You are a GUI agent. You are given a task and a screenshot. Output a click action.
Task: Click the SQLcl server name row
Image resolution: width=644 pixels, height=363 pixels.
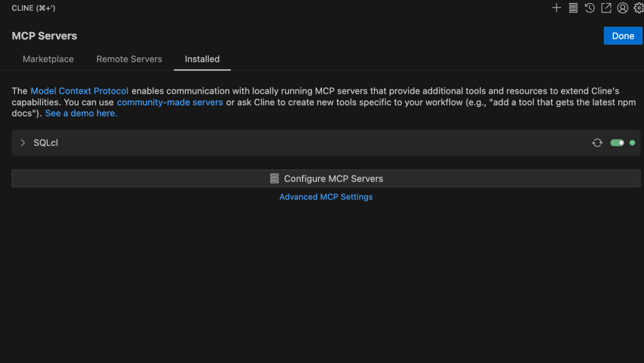(46, 143)
